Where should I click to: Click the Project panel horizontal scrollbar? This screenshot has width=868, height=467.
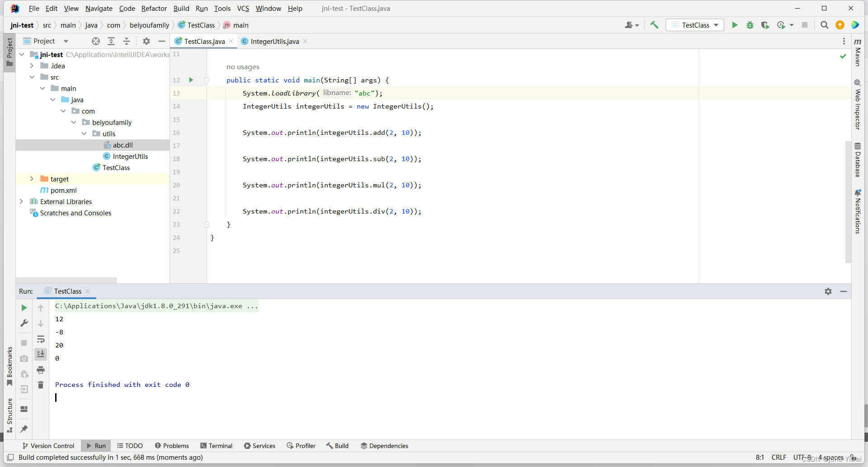tap(66, 280)
